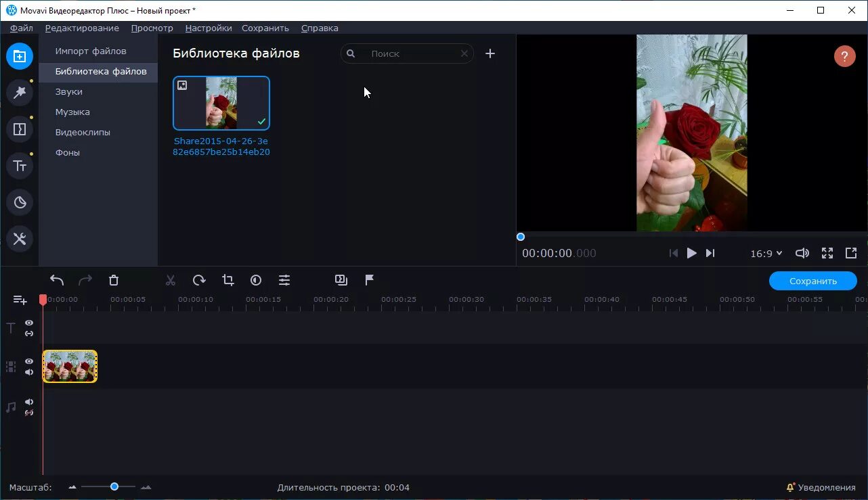Click the Undo arrow icon

pyautogui.click(x=57, y=279)
